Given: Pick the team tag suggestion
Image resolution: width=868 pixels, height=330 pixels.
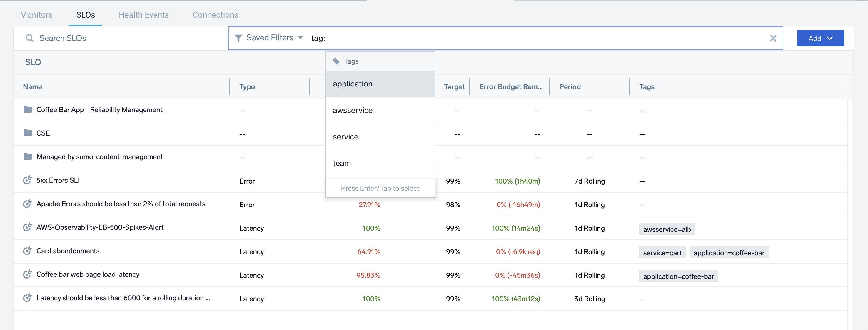Looking at the screenshot, I should (x=342, y=163).
